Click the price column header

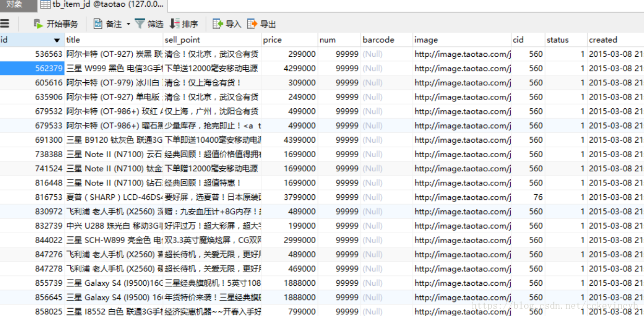coord(289,40)
